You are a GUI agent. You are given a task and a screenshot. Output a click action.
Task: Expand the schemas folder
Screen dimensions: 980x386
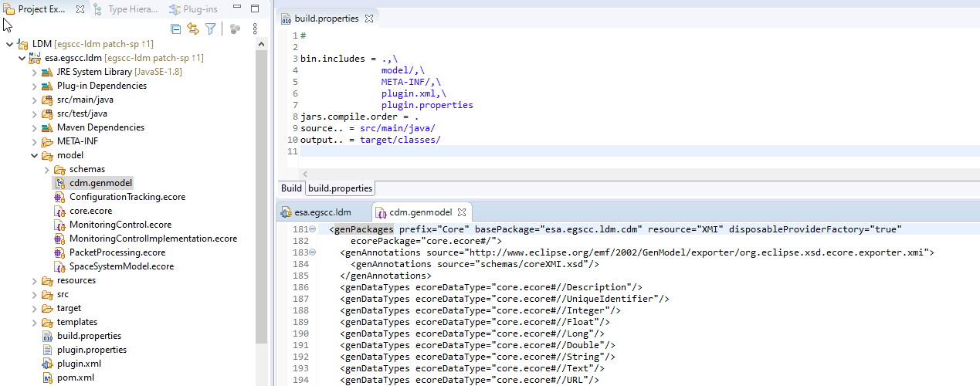tap(46, 169)
